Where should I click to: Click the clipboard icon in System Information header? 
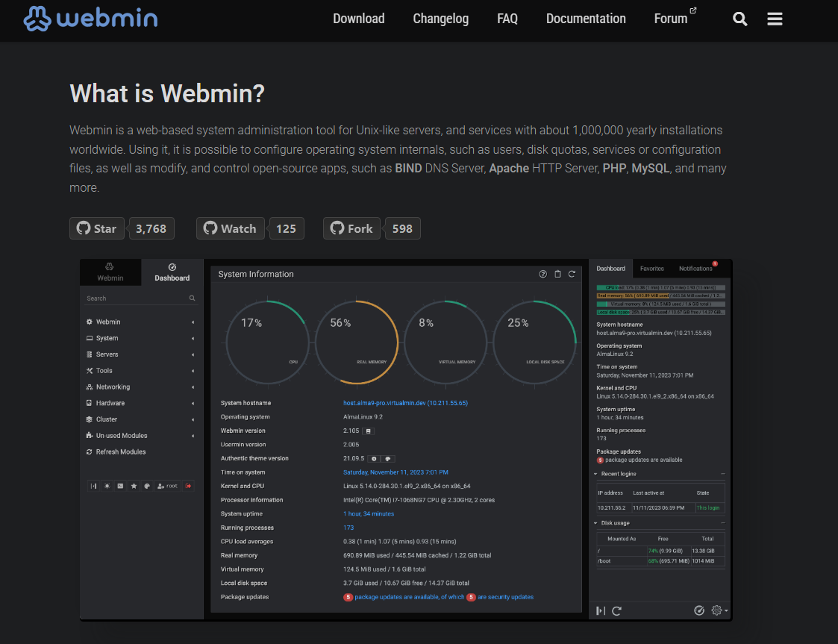pyautogui.click(x=557, y=274)
